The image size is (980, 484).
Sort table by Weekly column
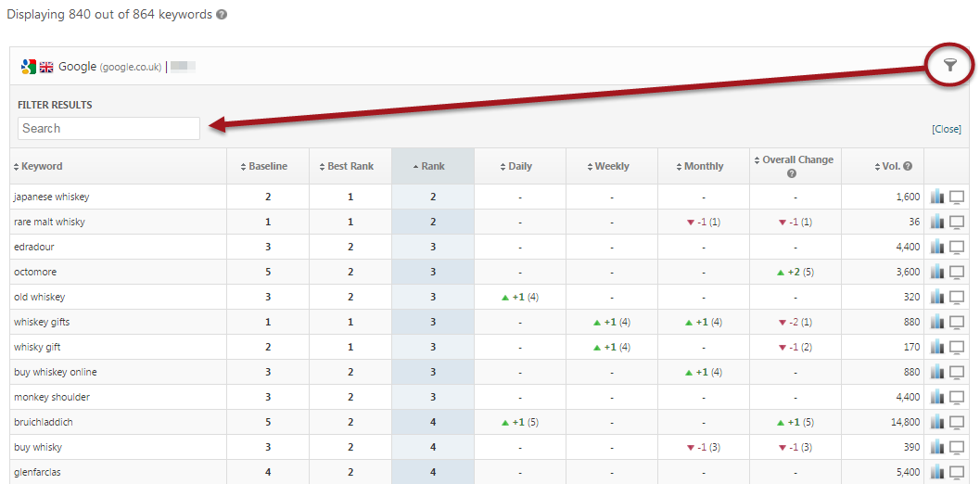[x=608, y=166]
